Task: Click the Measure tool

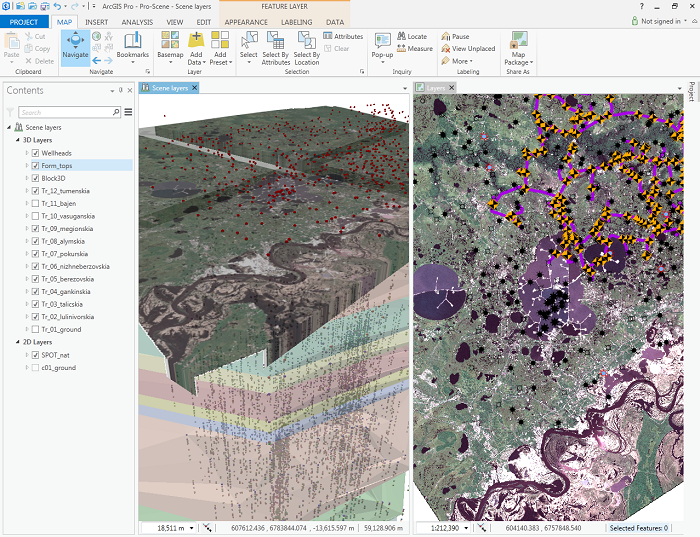Action: click(x=414, y=48)
